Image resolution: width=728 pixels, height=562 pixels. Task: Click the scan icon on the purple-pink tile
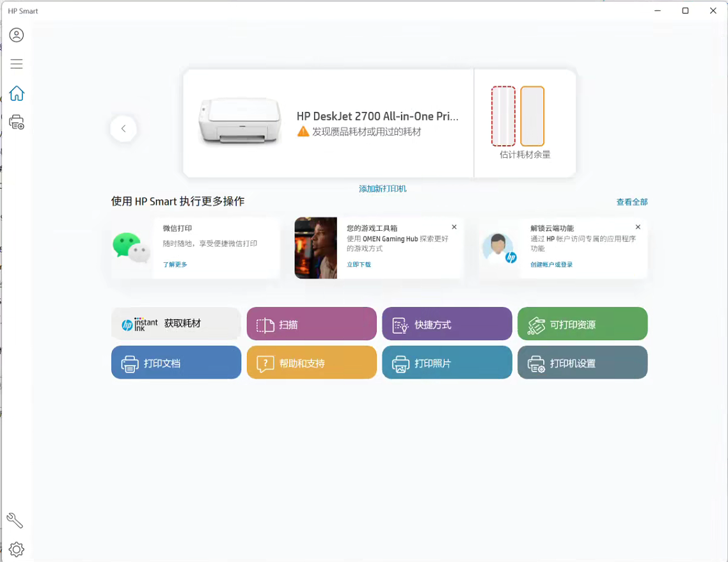pos(265,325)
